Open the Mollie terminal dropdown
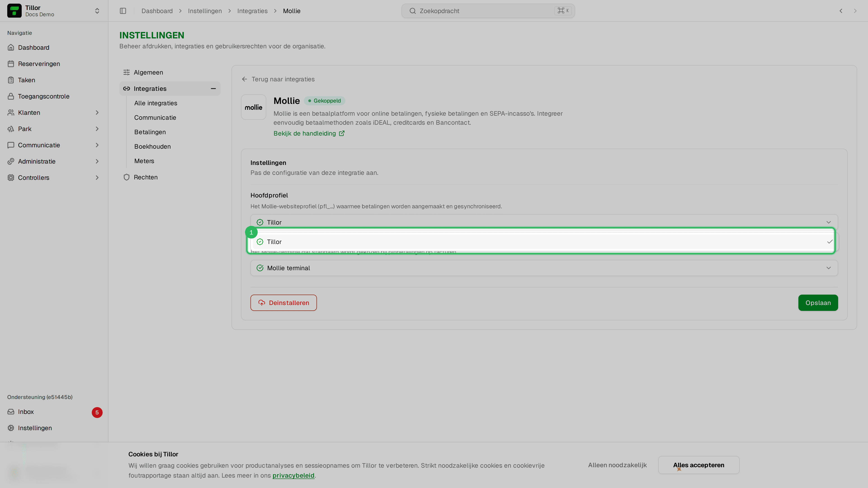Viewport: 868px width, 488px height. 544,268
